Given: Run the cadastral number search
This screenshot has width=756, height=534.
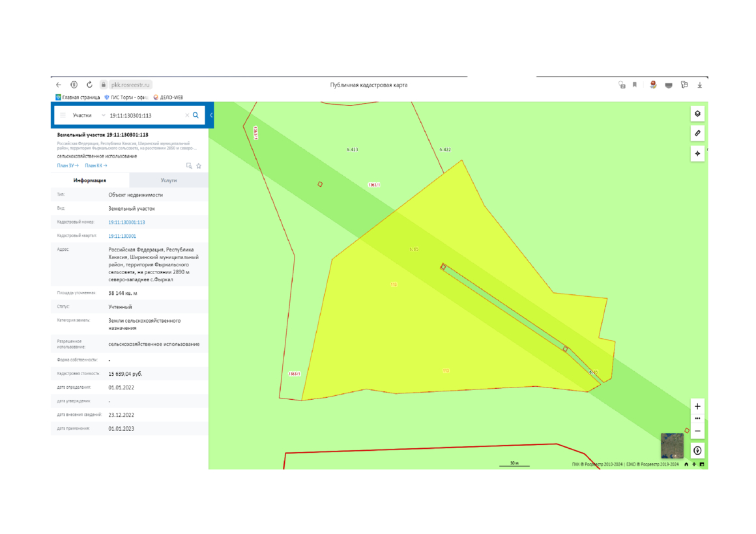Looking at the screenshot, I should (196, 115).
